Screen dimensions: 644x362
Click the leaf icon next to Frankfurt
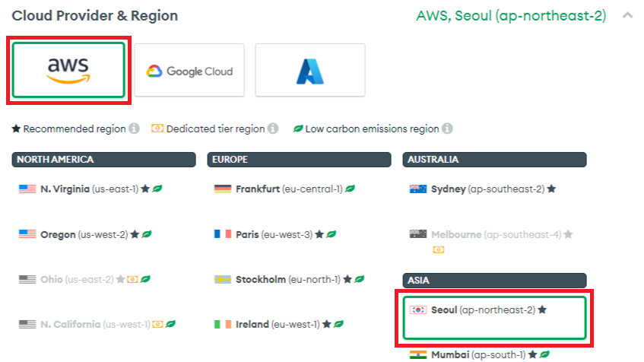[x=350, y=189]
